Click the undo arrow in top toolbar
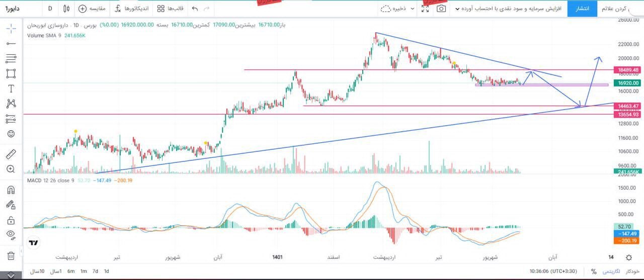644x280 pixels. pos(195,9)
